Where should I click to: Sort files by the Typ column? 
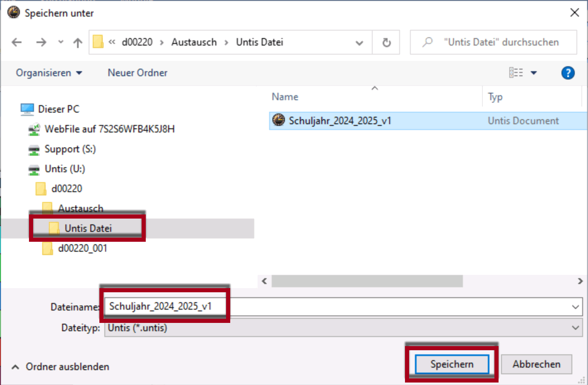point(495,97)
